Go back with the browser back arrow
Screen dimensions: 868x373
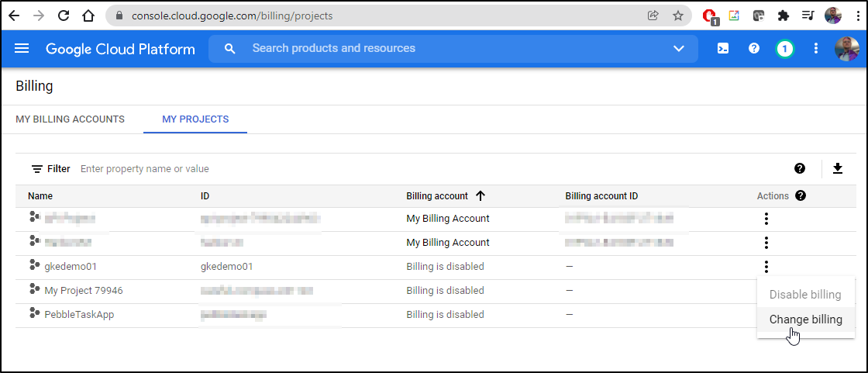click(x=14, y=16)
